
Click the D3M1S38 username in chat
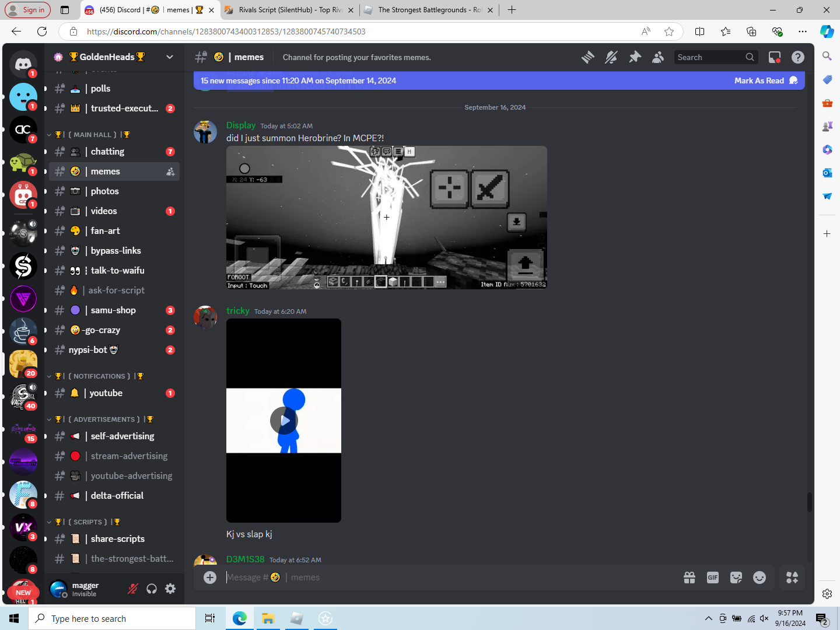point(246,559)
